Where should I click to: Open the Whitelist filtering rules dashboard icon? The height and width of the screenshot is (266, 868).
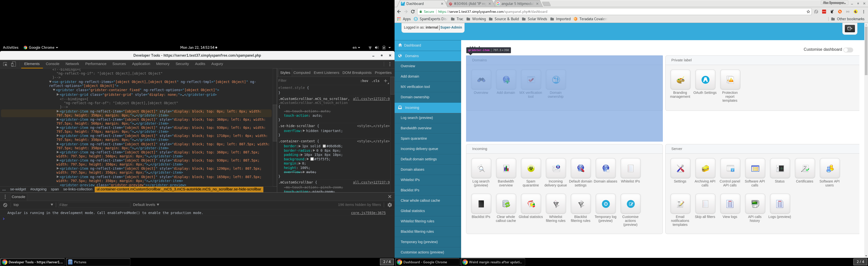pyautogui.click(x=556, y=204)
